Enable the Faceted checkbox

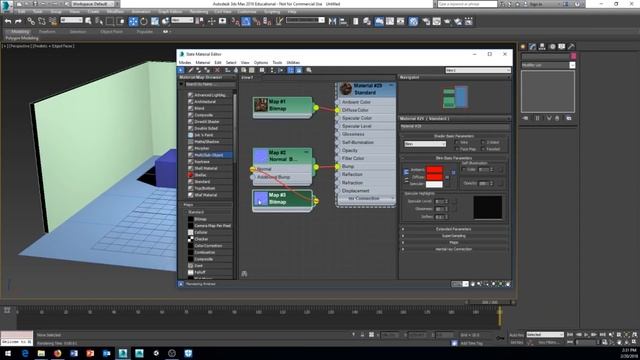tap(483, 149)
